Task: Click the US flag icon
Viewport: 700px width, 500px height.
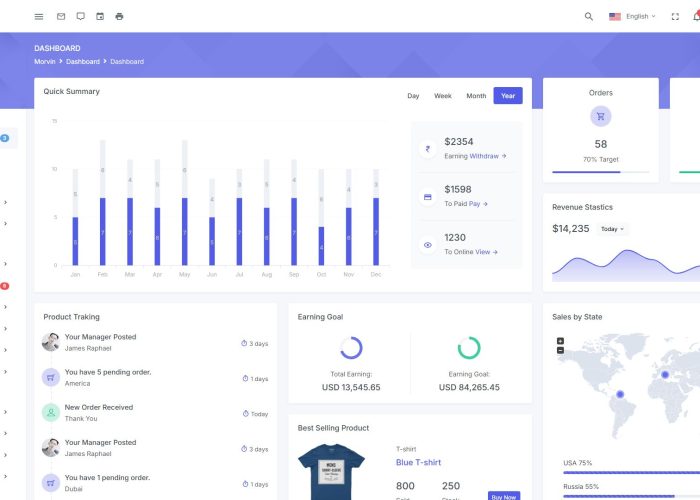Action: coord(615,17)
